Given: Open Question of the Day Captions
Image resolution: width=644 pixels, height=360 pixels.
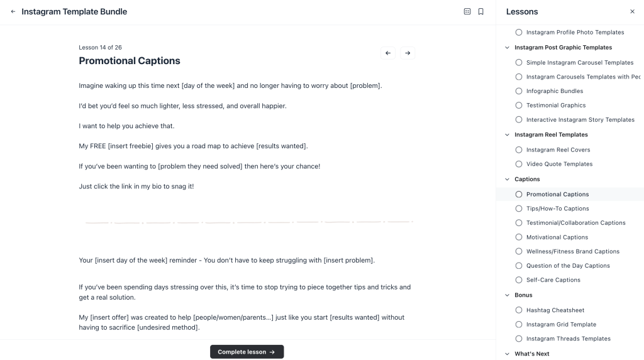Looking at the screenshot, I should [x=568, y=265].
